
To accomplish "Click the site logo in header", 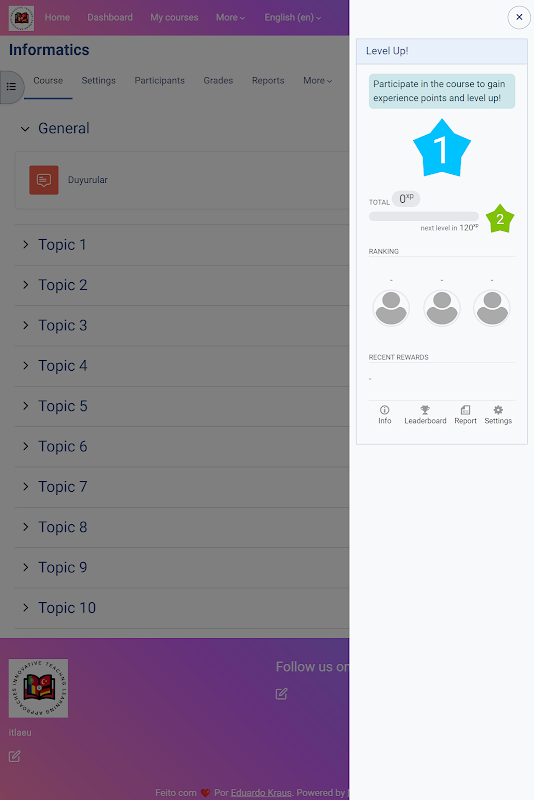I will (x=21, y=18).
